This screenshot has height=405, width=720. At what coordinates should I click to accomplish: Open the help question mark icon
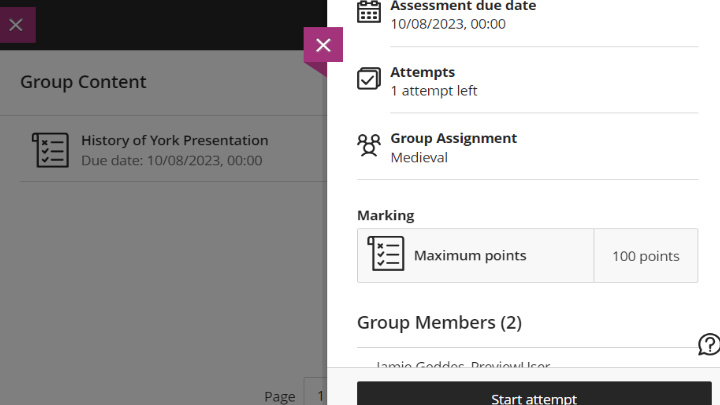click(x=708, y=345)
